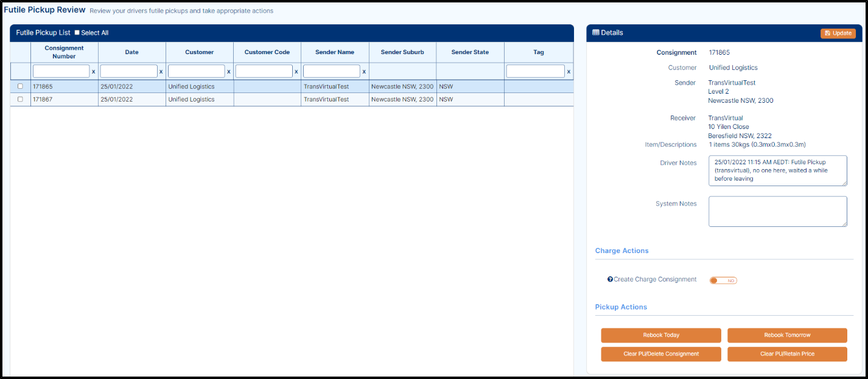Image resolution: width=868 pixels, height=379 pixels.
Task: Click the Customer filter field
Action: (196, 71)
